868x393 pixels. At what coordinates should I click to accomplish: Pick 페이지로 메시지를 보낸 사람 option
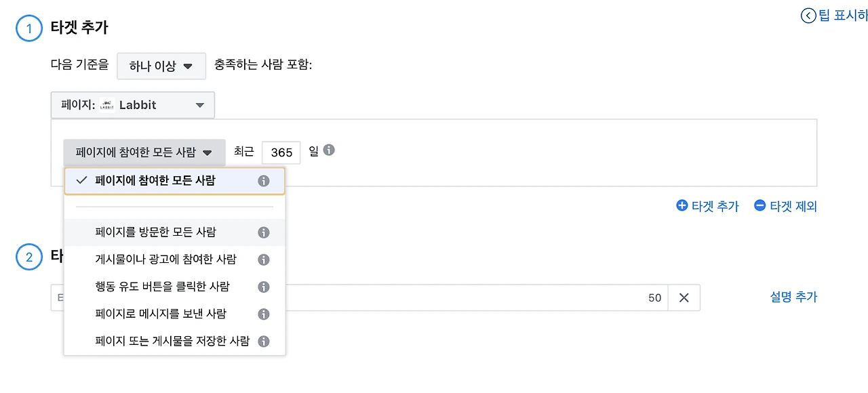click(160, 314)
